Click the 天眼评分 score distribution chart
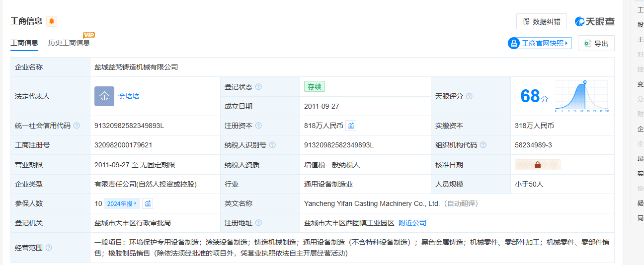644x265 pixels. coord(582,96)
